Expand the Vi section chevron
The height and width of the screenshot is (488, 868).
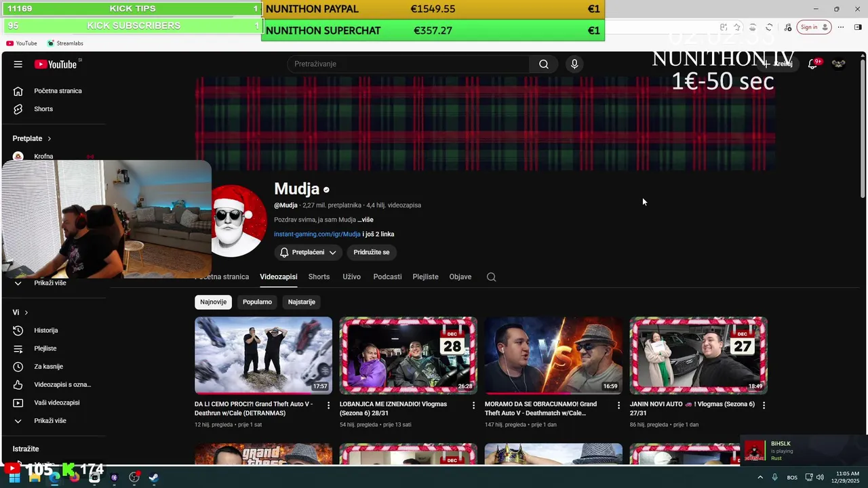tap(20, 312)
